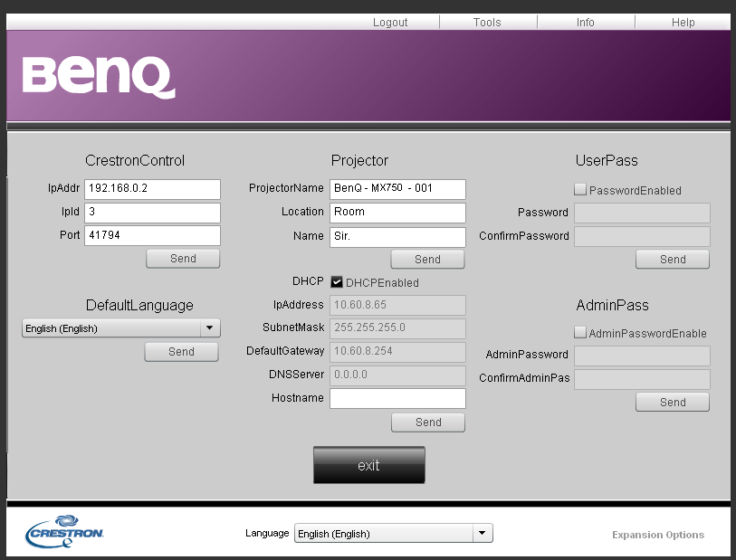Click the BenQ logo in the banner
This screenshot has height=560, width=736.
(x=99, y=77)
